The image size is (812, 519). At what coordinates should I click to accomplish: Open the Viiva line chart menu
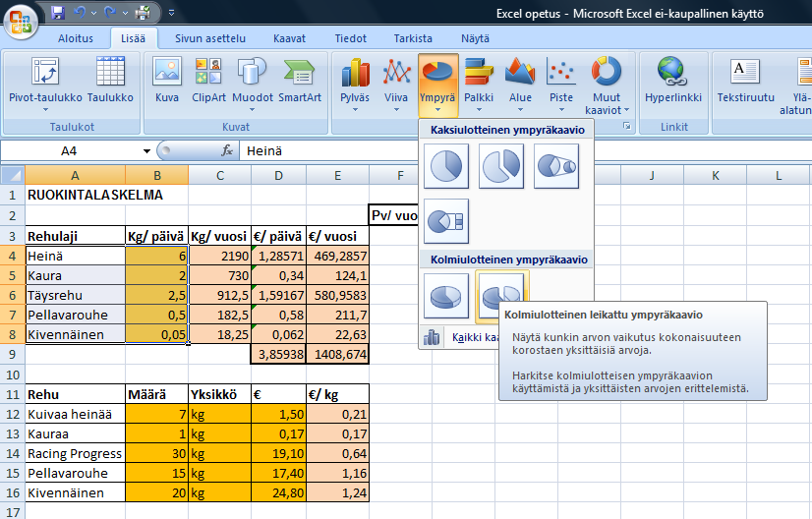click(x=396, y=86)
